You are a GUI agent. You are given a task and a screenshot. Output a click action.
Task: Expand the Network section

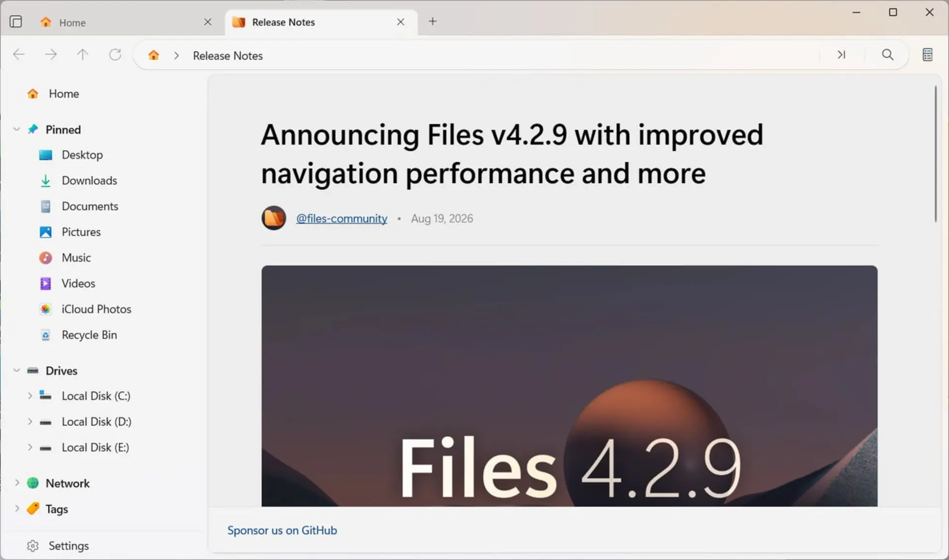pos(16,483)
